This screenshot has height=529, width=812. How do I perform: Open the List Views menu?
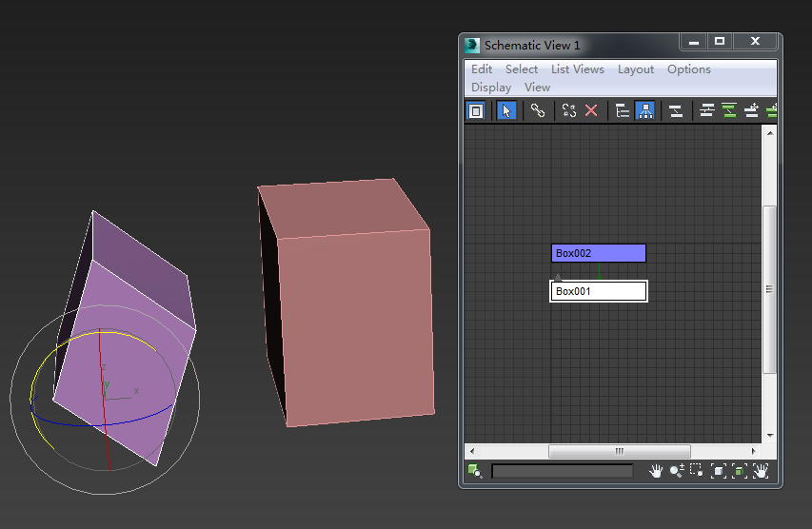(578, 69)
